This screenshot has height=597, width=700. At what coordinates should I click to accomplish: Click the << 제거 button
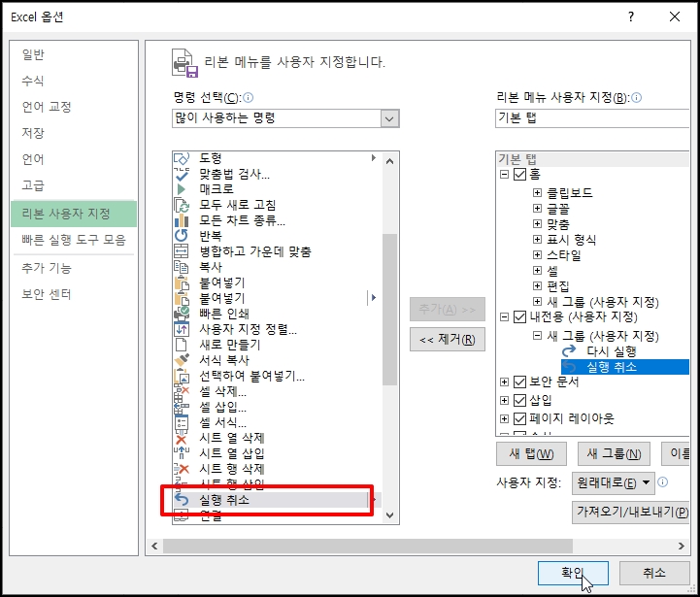pos(448,340)
